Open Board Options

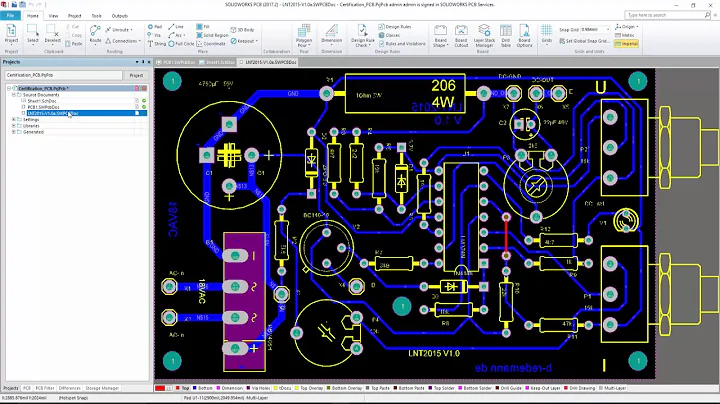(524, 36)
